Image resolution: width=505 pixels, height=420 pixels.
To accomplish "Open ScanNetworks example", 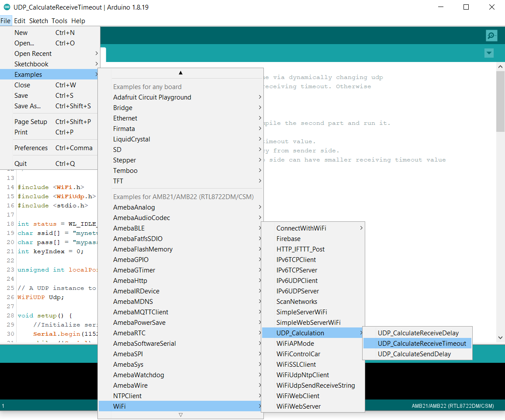I will [x=313, y=302].
